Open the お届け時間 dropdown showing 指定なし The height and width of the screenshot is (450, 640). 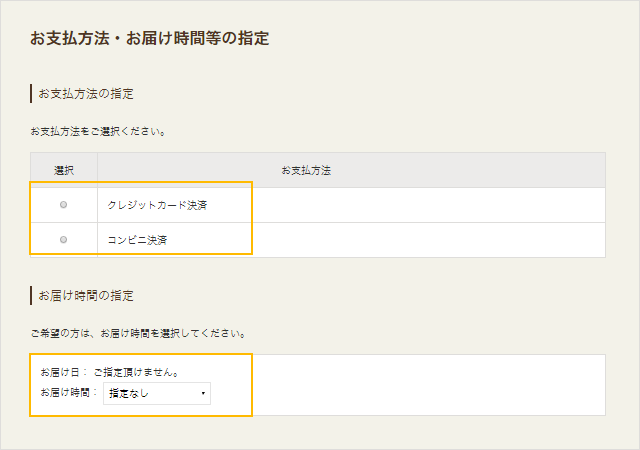pos(157,393)
